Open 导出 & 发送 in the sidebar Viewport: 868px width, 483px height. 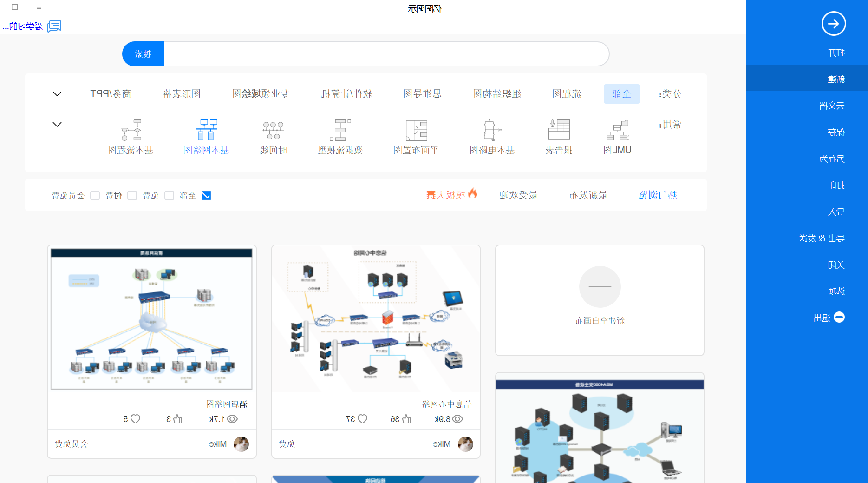[807, 238]
